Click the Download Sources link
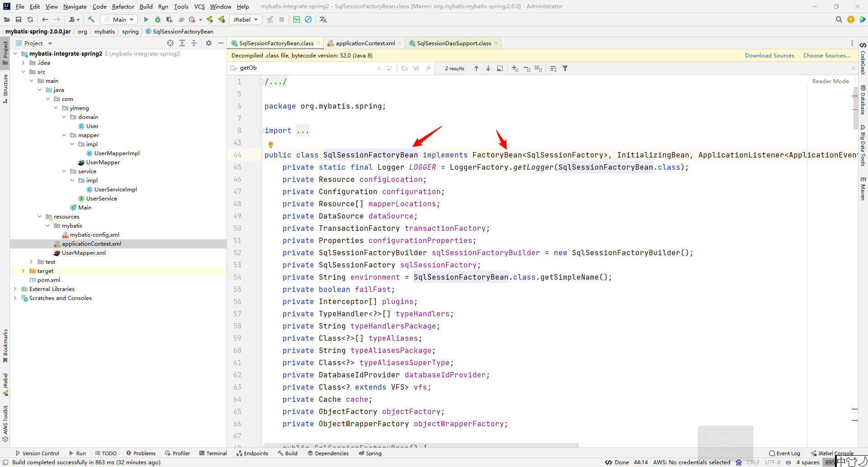Screen dimensions: 868x467 click(769, 55)
